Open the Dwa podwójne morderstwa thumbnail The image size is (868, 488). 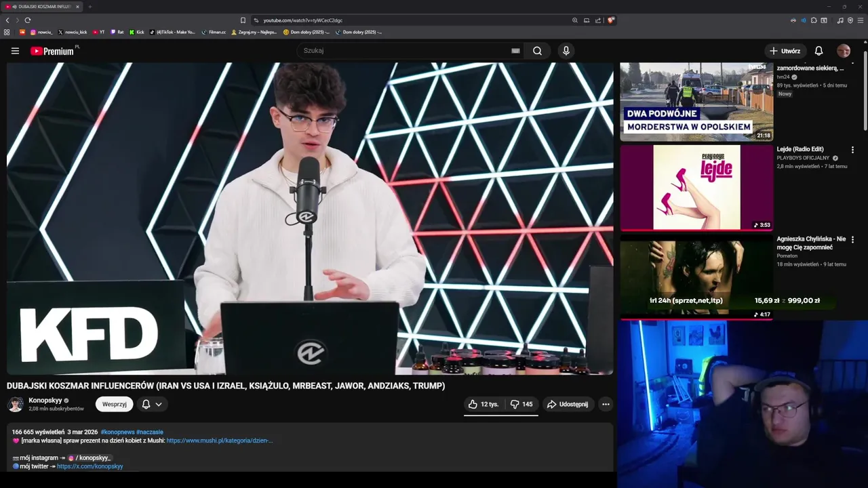696,102
